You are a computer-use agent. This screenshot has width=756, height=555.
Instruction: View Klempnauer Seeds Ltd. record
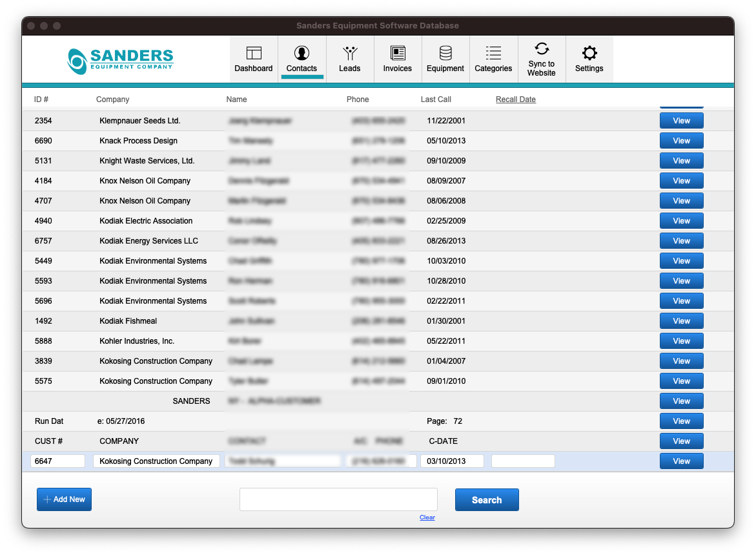(681, 121)
